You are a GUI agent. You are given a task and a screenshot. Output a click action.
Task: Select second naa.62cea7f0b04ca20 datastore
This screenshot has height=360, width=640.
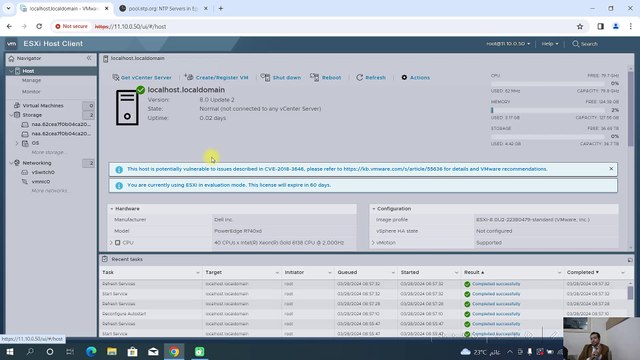(x=61, y=133)
